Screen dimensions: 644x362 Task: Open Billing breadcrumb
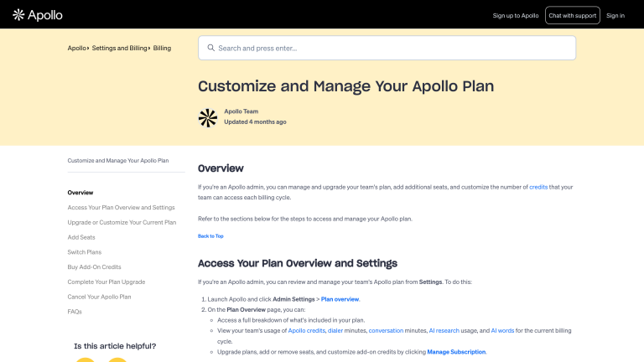(x=162, y=48)
